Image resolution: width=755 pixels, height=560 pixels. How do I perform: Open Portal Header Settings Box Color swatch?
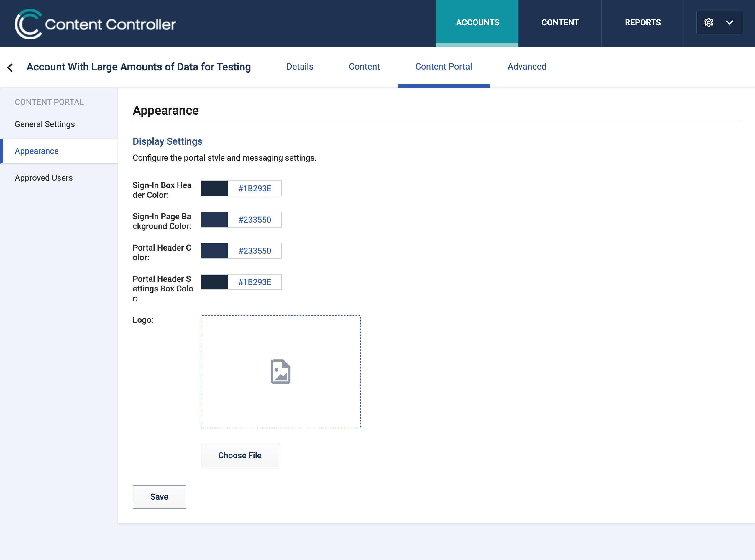coord(214,282)
